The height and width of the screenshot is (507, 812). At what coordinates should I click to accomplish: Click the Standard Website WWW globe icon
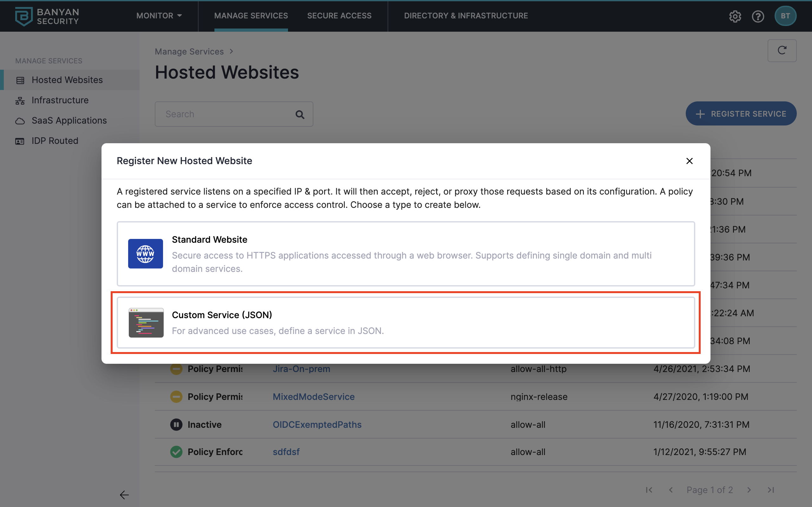click(145, 253)
